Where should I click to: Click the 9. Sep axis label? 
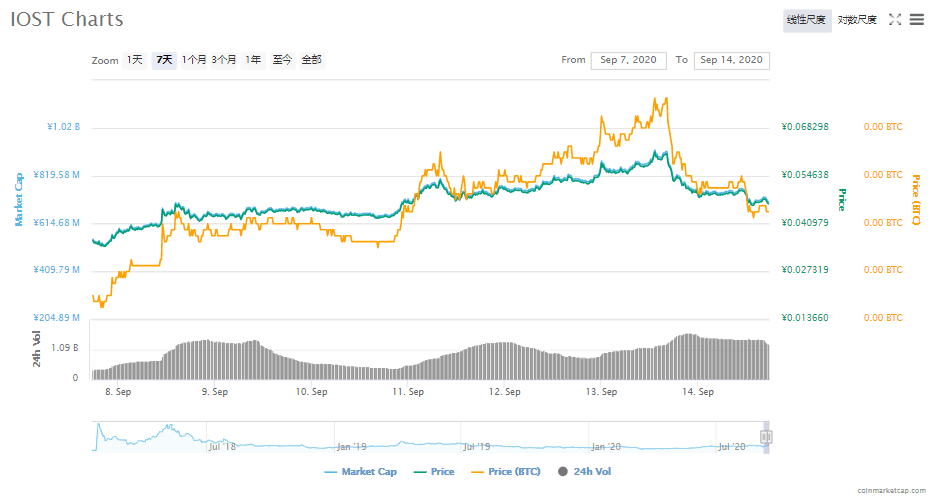click(215, 392)
